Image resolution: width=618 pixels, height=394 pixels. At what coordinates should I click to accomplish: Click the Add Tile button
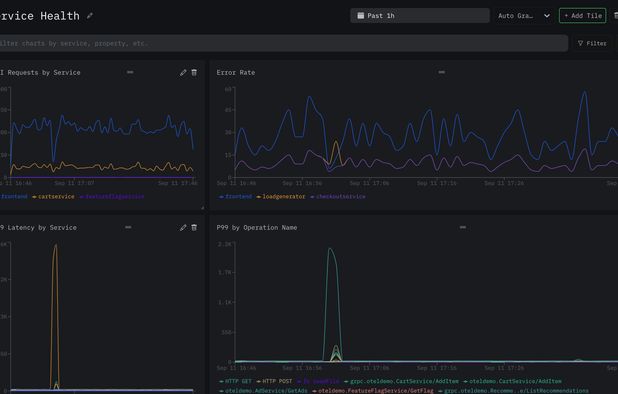pyautogui.click(x=582, y=16)
